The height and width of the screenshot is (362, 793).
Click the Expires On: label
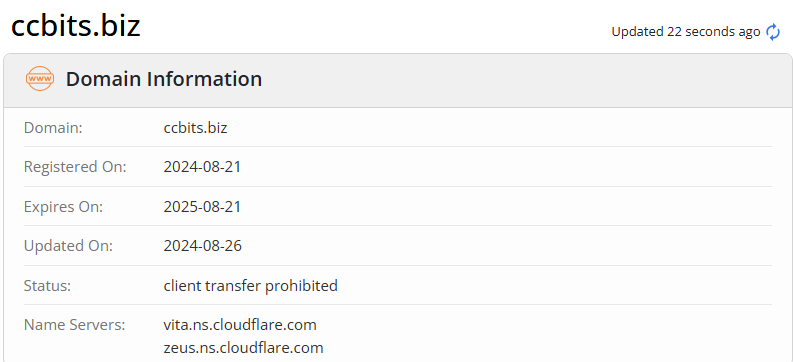pyautogui.click(x=63, y=207)
